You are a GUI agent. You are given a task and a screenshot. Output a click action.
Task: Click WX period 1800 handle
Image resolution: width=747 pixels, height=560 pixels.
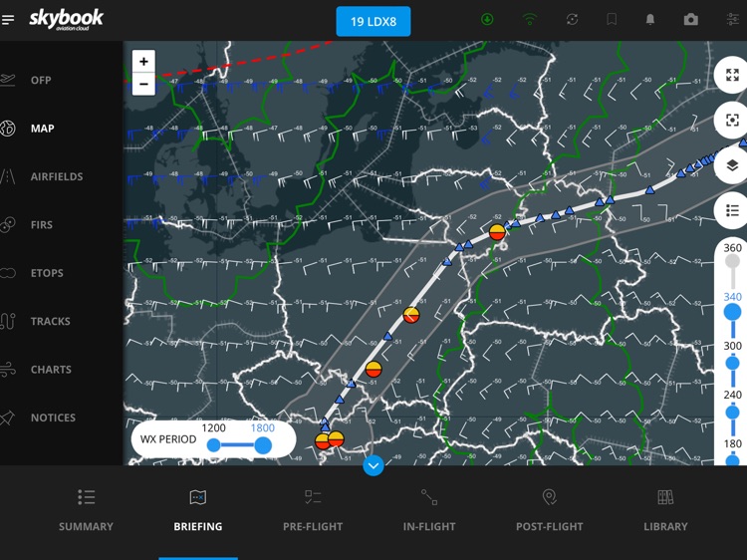click(263, 445)
